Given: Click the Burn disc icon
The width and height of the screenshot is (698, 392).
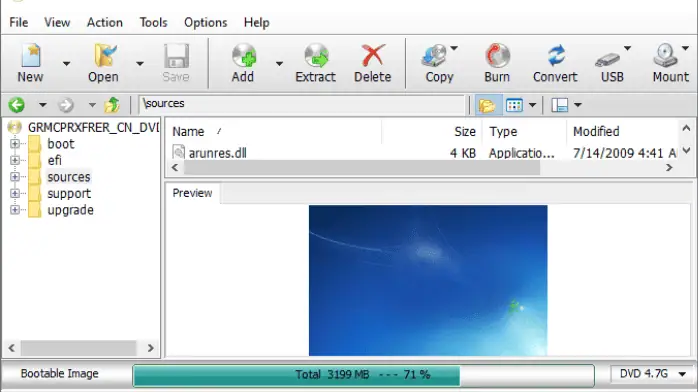Looking at the screenshot, I should (x=497, y=56).
